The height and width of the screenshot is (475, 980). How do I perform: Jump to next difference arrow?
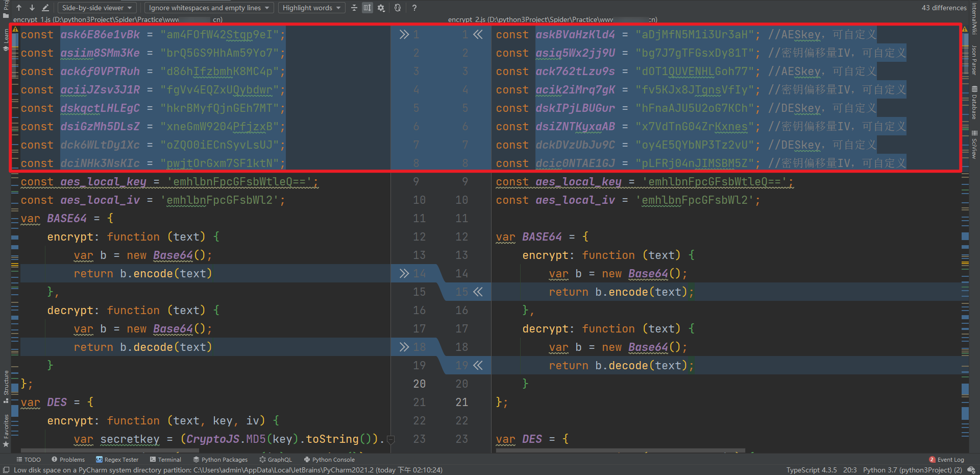tap(32, 8)
